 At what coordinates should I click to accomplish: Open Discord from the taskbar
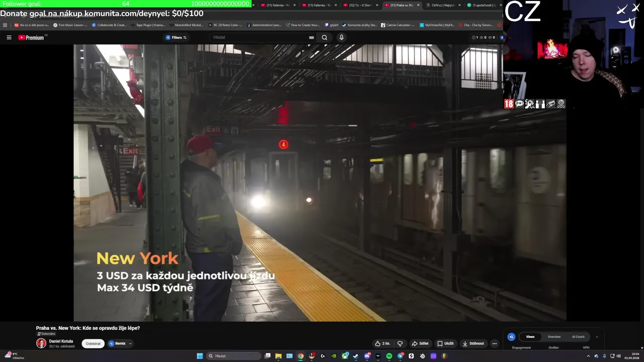pos(367,356)
